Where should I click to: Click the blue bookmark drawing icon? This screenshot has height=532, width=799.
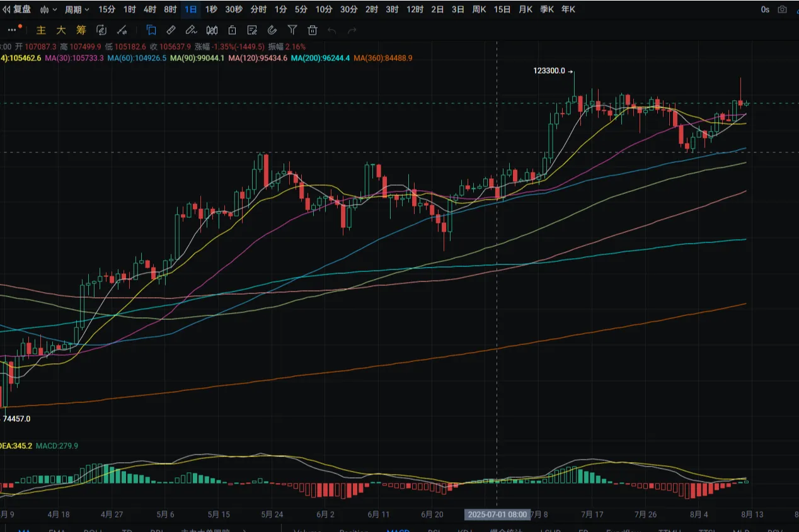(151, 30)
